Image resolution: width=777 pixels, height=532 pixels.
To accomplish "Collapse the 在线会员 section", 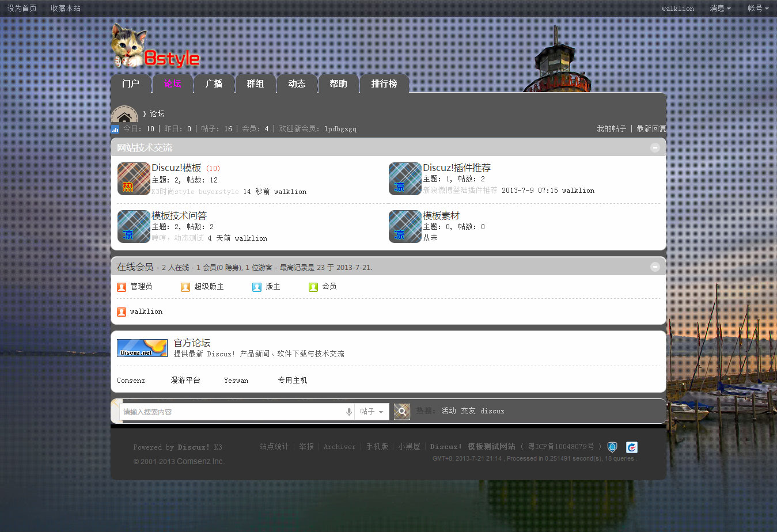I will (x=655, y=267).
